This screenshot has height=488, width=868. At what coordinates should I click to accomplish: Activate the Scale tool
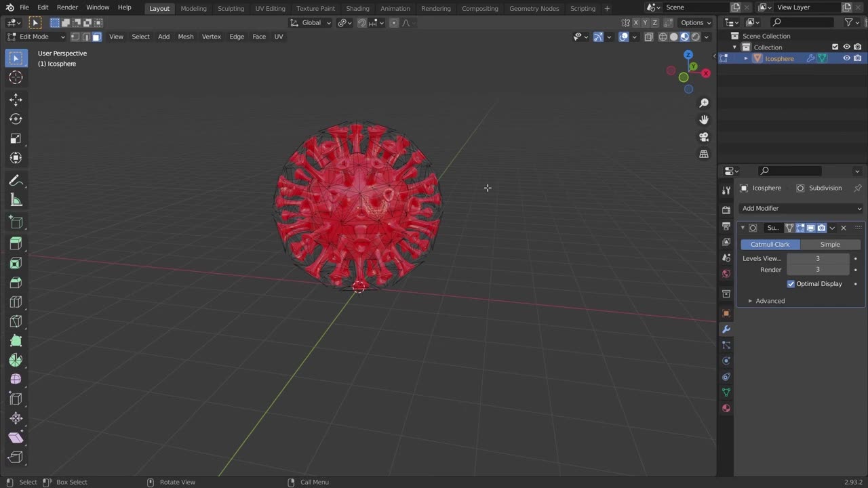coord(16,138)
